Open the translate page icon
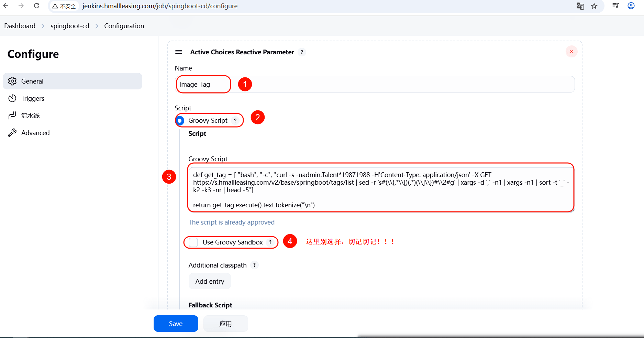Screen dimensions: 644x338 580,6
